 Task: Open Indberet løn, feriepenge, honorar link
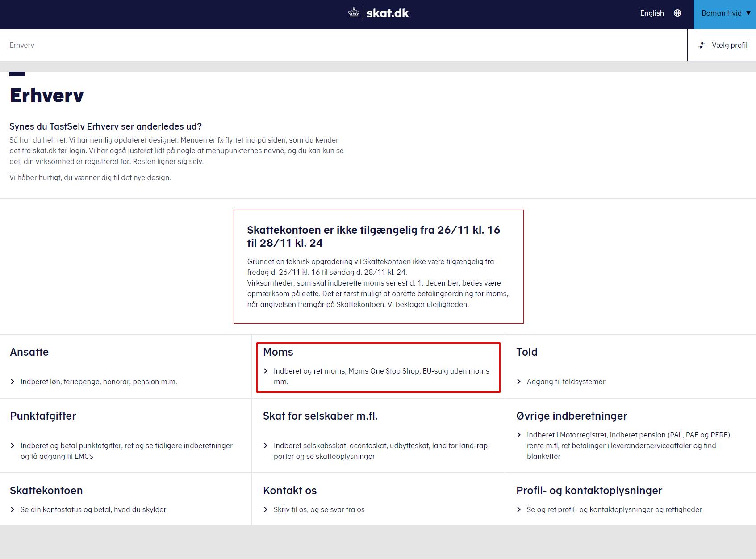[x=99, y=382]
